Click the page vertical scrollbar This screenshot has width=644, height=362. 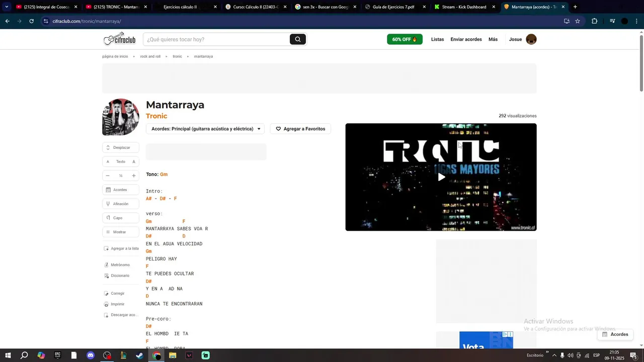coord(641,63)
